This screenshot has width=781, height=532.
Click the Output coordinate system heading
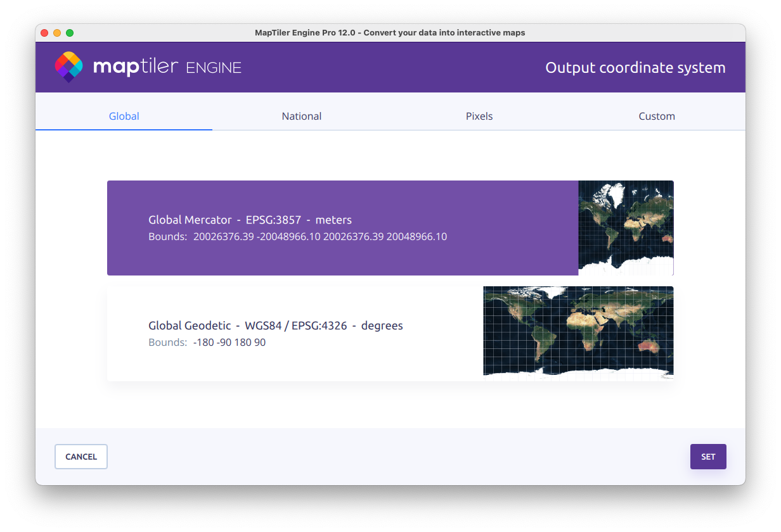pos(635,68)
